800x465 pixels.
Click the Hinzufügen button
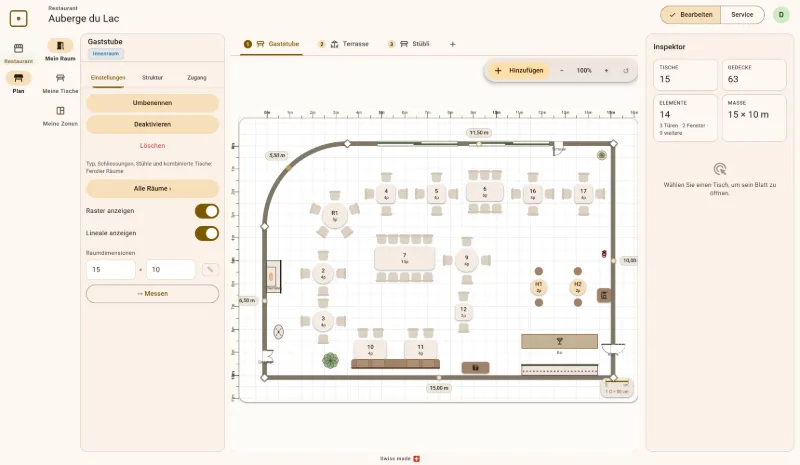tap(519, 70)
